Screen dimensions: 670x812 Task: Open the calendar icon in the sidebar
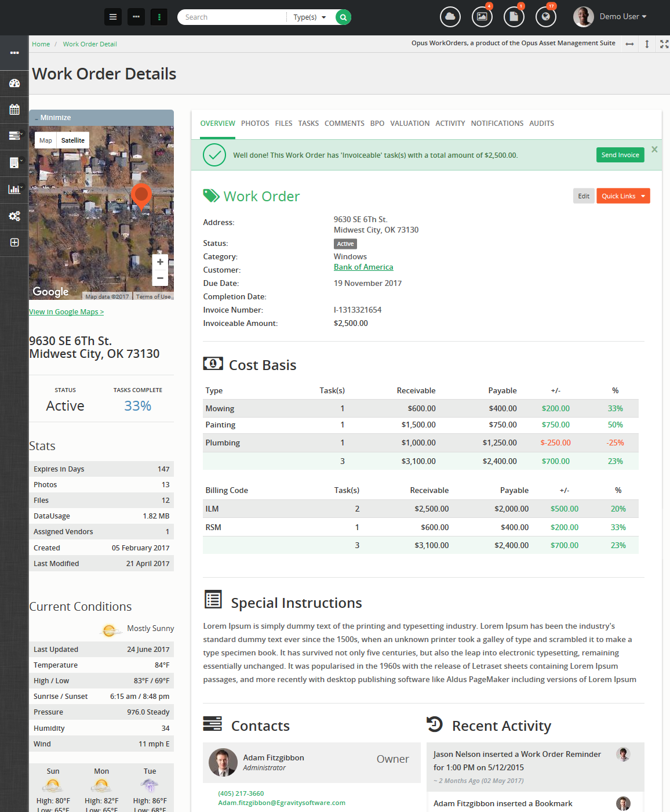point(14,110)
